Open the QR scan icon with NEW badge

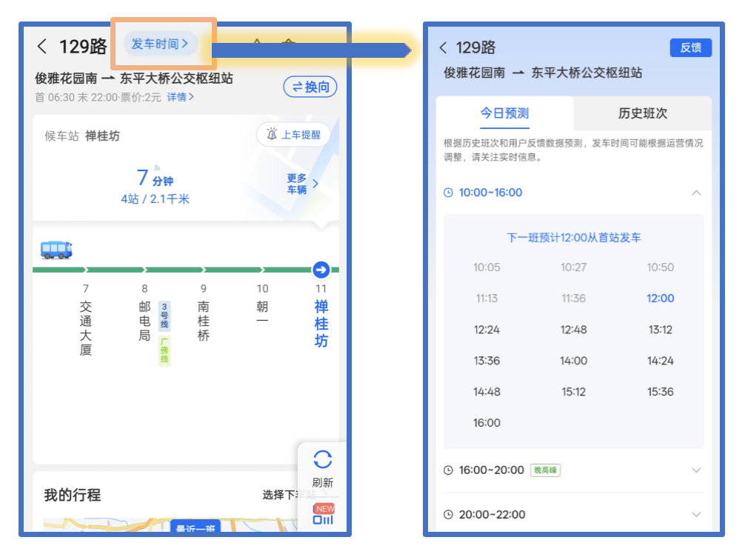click(323, 519)
